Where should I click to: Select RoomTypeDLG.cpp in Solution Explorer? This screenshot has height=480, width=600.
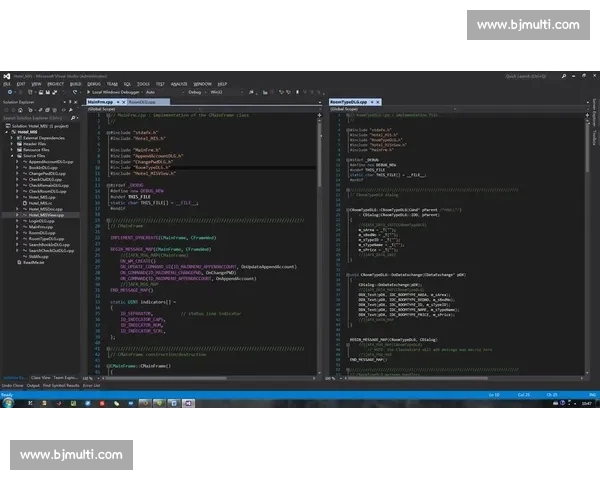click(x=46, y=239)
